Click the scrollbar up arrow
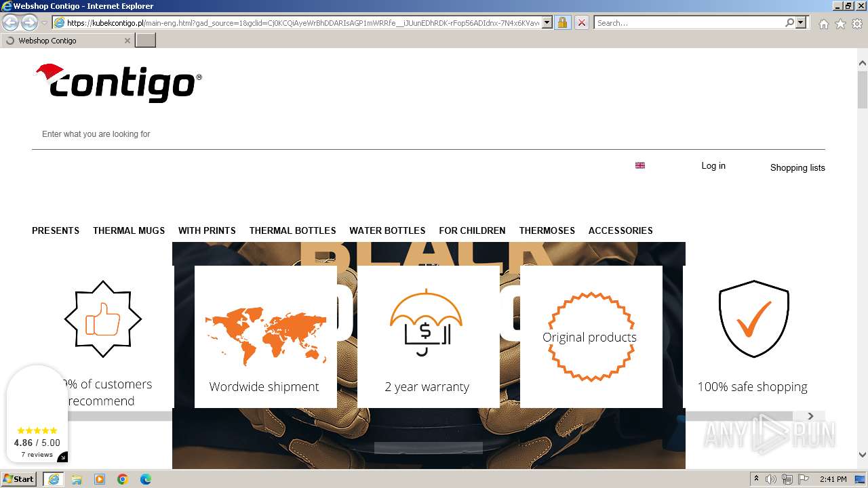This screenshot has height=488, width=868. (863, 63)
